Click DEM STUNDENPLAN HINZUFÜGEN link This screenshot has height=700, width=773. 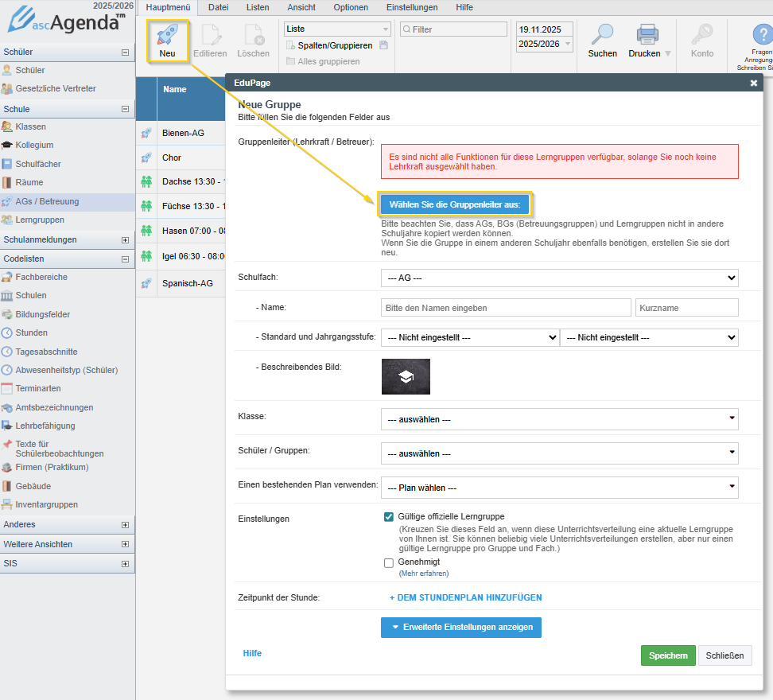[465, 597]
